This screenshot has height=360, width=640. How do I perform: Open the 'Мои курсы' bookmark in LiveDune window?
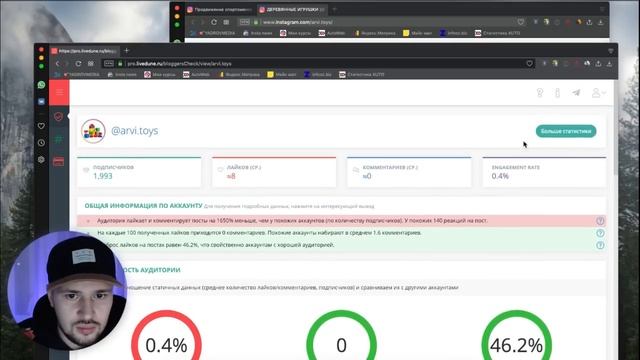tap(160, 75)
